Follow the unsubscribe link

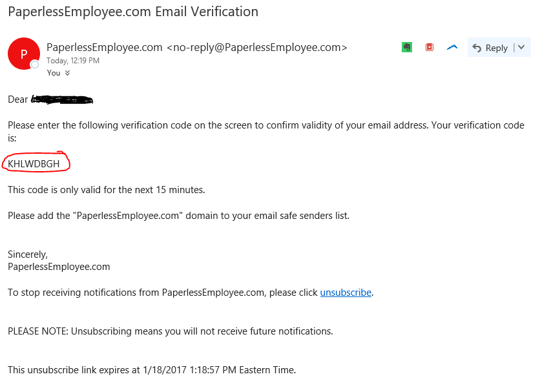pos(346,293)
